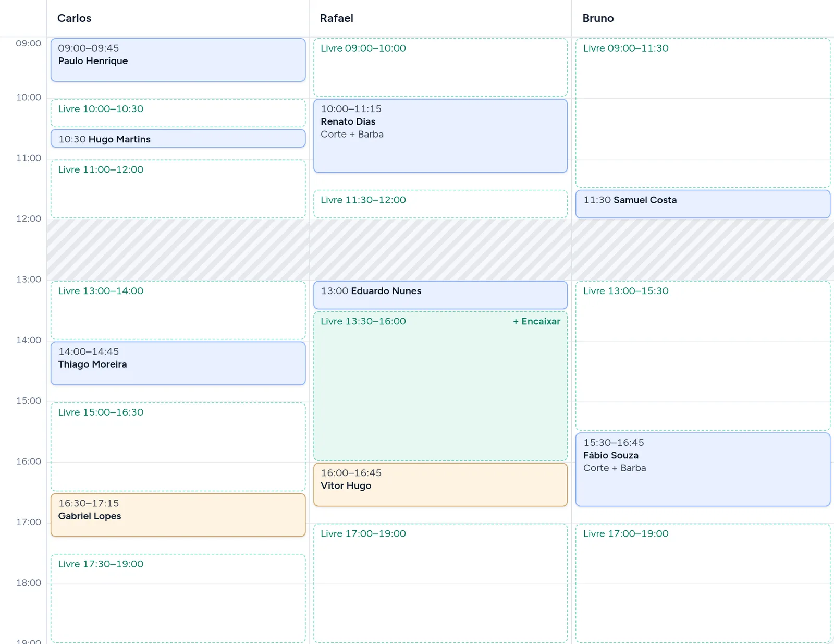
Task: Select Bruno's free slot 09:00–11:30
Action: (x=703, y=113)
